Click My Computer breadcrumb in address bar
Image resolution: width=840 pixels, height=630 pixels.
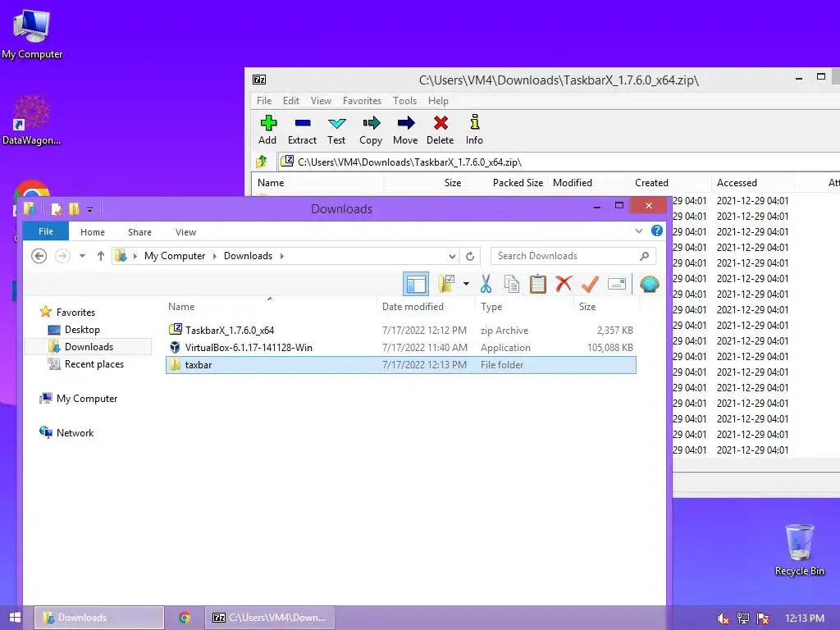coord(175,256)
